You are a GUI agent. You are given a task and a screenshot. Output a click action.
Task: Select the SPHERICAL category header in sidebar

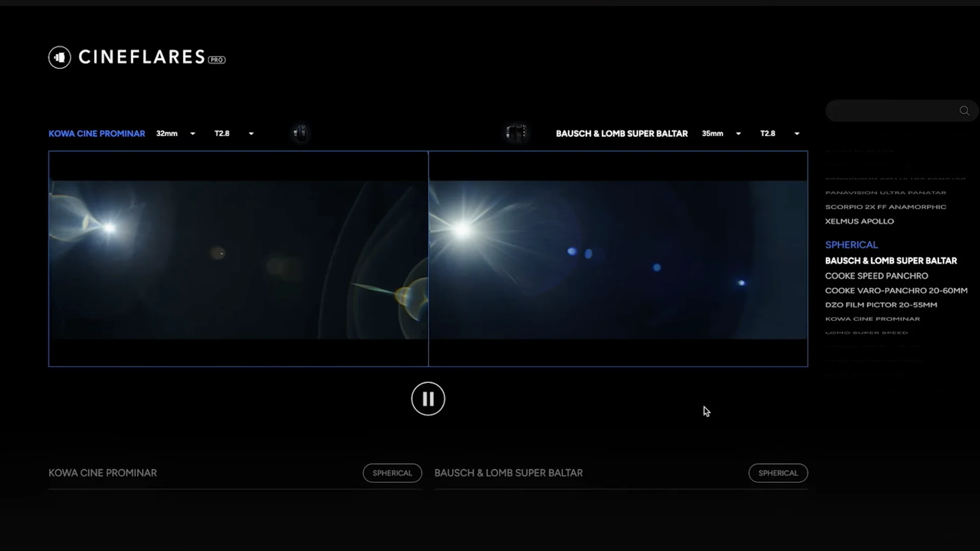click(x=851, y=244)
